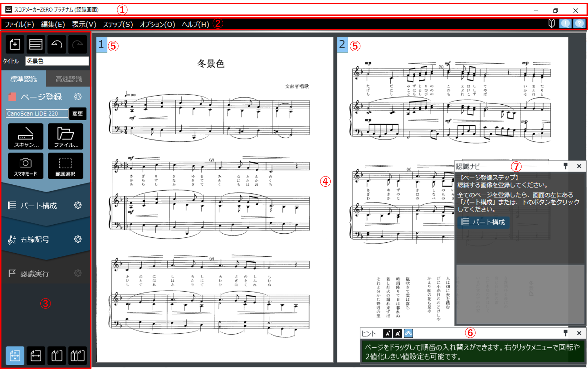
Task: Click the question mark help bubble icon
Action: (579, 24)
